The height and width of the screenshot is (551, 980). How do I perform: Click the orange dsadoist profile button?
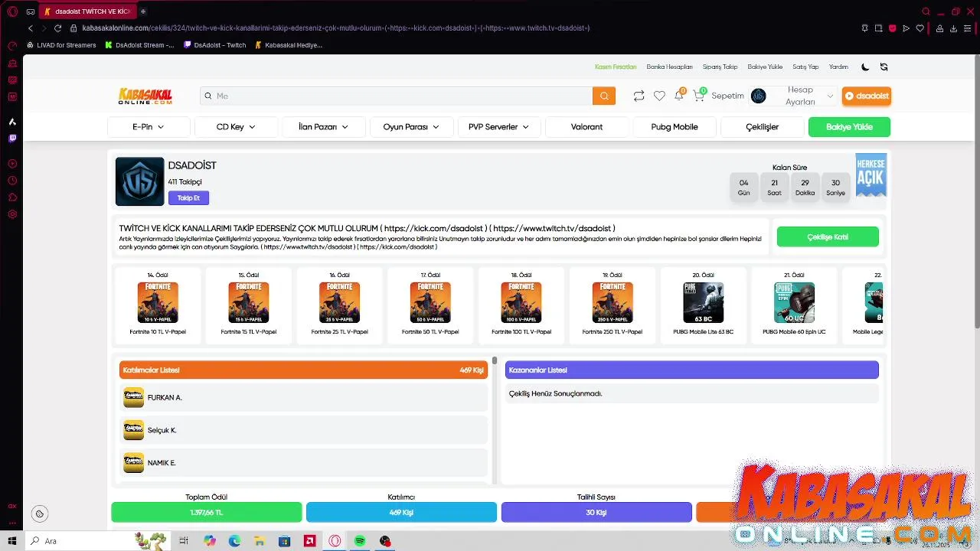(x=867, y=96)
